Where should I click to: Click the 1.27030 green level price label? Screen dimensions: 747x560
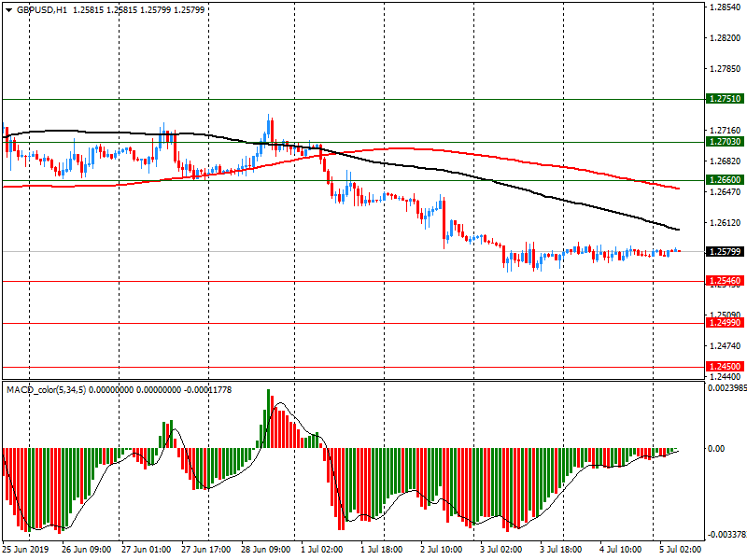pos(725,142)
